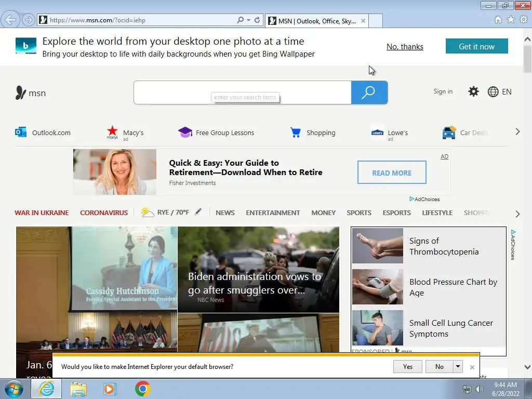
Task: Click the volume speaker tray icon
Action: click(x=480, y=389)
